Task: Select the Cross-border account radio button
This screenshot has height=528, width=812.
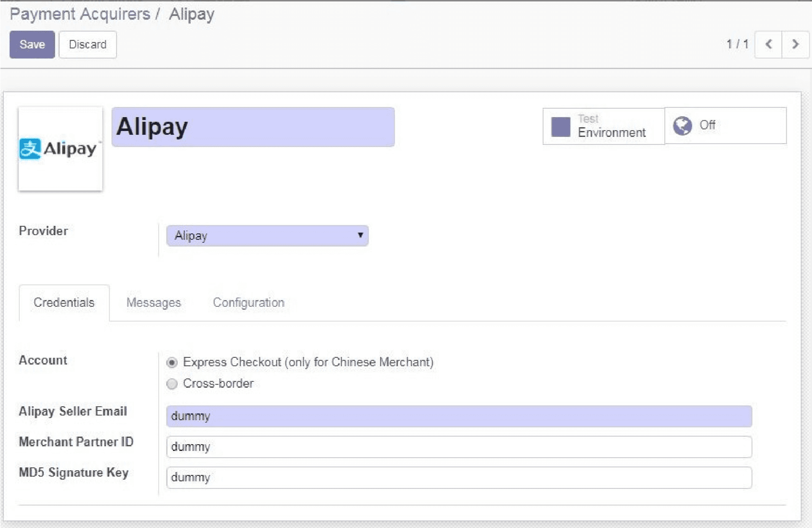Action: tap(172, 384)
